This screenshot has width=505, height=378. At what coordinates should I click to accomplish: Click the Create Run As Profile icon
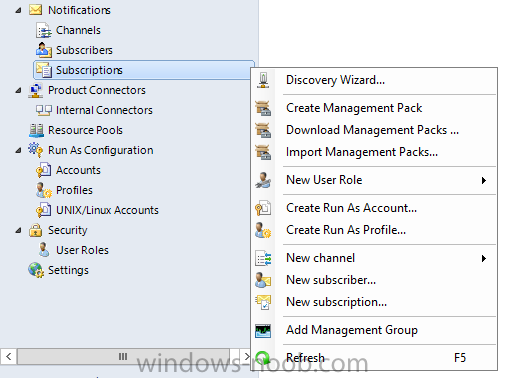click(x=263, y=230)
